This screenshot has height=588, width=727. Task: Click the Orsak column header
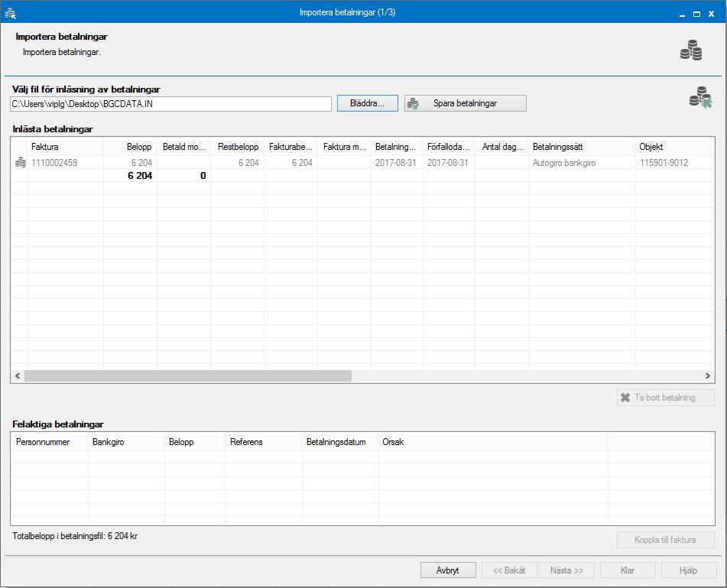point(493,442)
